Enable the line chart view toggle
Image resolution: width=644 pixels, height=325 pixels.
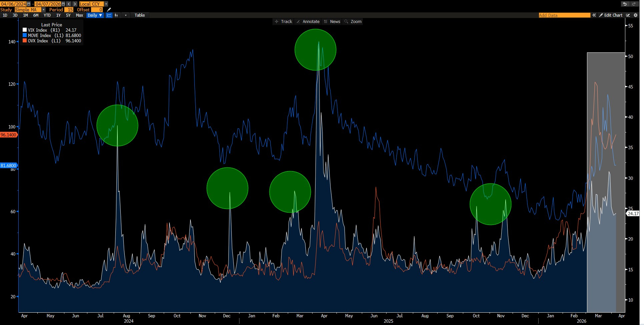click(109, 15)
